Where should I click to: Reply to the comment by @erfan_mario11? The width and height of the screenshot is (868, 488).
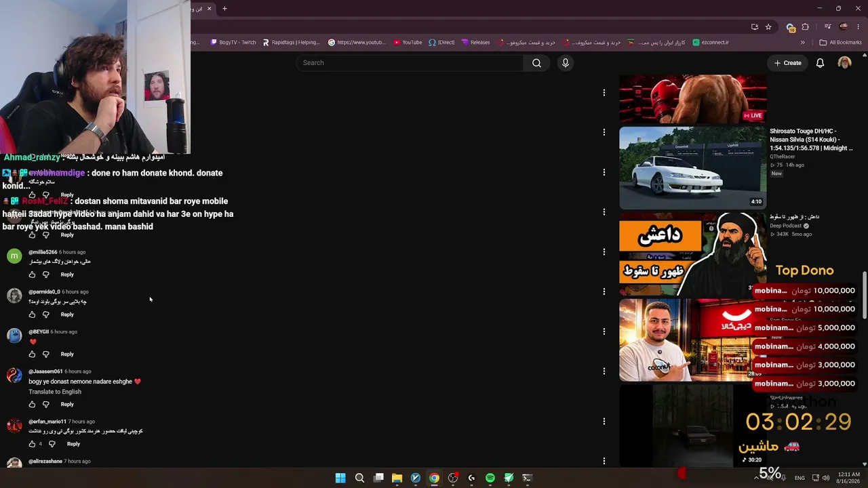click(73, 444)
